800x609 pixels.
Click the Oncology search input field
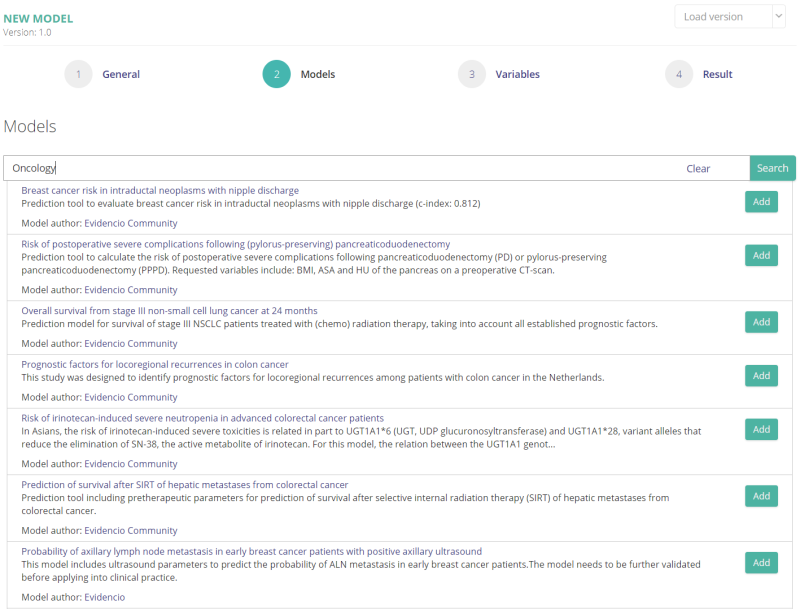pyautogui.click(x=340, y=168)
